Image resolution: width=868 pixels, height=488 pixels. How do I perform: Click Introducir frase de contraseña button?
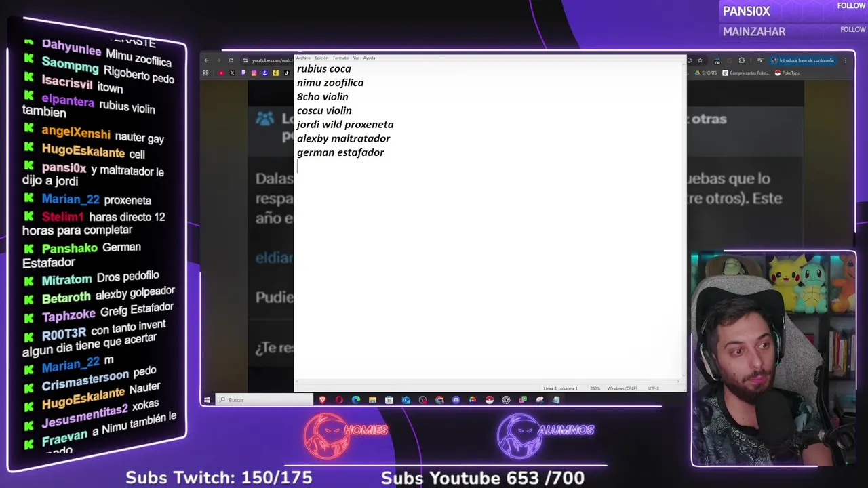pyautogui.click(x=803, y=60)
